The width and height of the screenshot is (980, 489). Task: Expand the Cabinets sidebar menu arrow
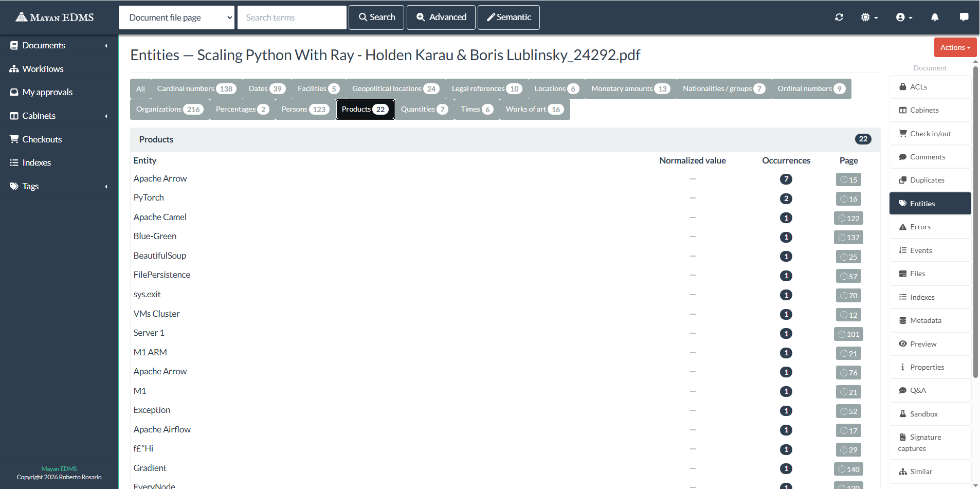106,116
